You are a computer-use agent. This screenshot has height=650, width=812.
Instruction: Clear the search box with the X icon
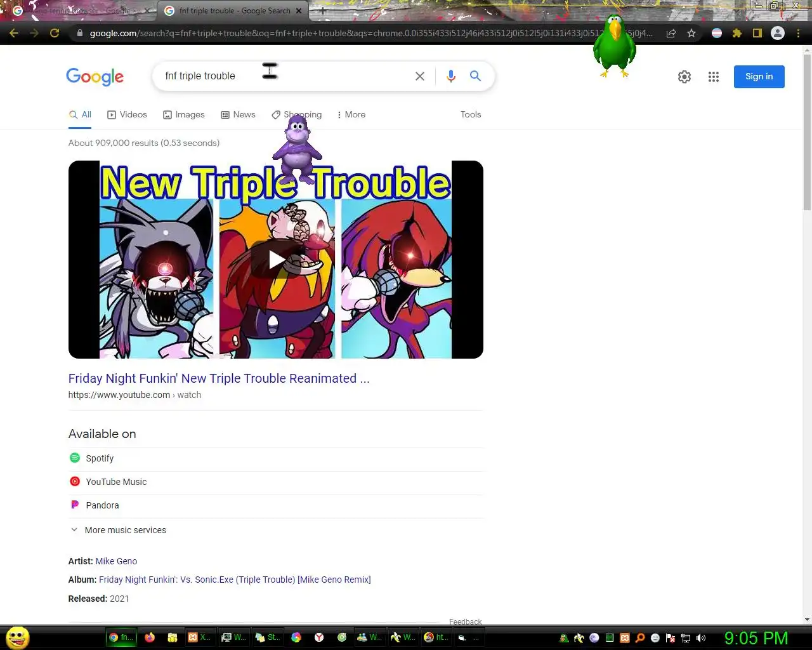click(420, 76)
